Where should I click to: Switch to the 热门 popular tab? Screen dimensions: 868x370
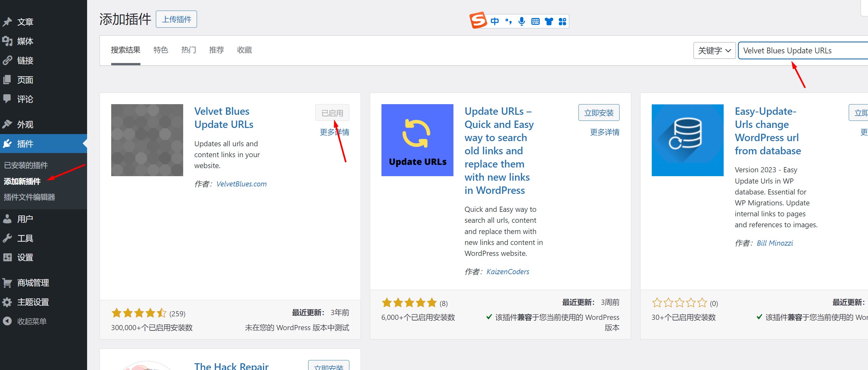click(x=188, y=50)
